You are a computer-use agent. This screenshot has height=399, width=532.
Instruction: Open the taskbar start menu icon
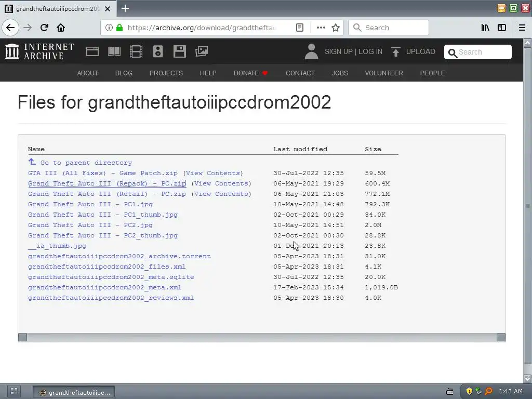tap(14, 391)
